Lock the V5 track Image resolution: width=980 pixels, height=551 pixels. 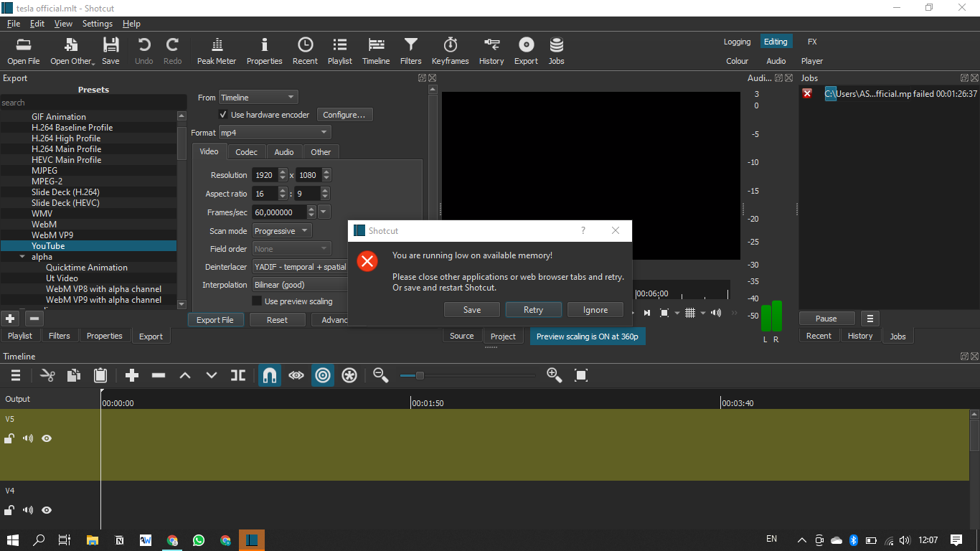(9, 438)
